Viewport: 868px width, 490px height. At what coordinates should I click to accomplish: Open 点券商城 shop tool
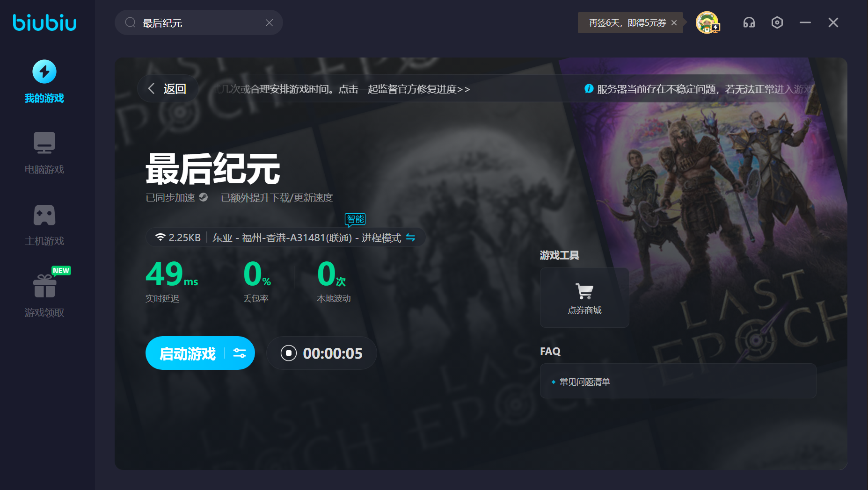click(584, 297)
